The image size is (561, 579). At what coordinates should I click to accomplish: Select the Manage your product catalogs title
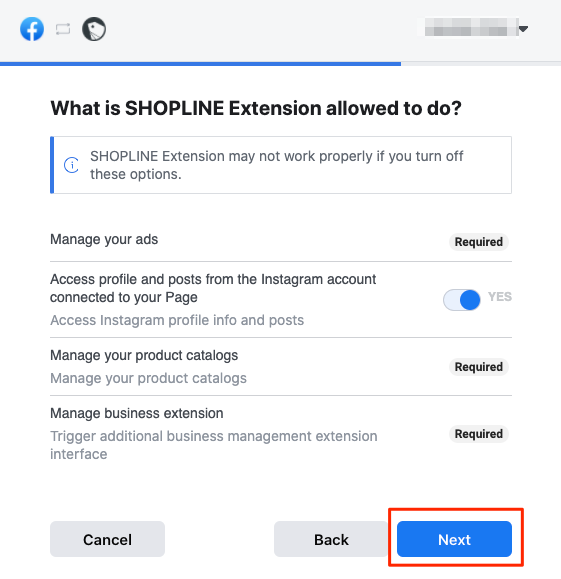pyautogui.click(x=144, y=355)
